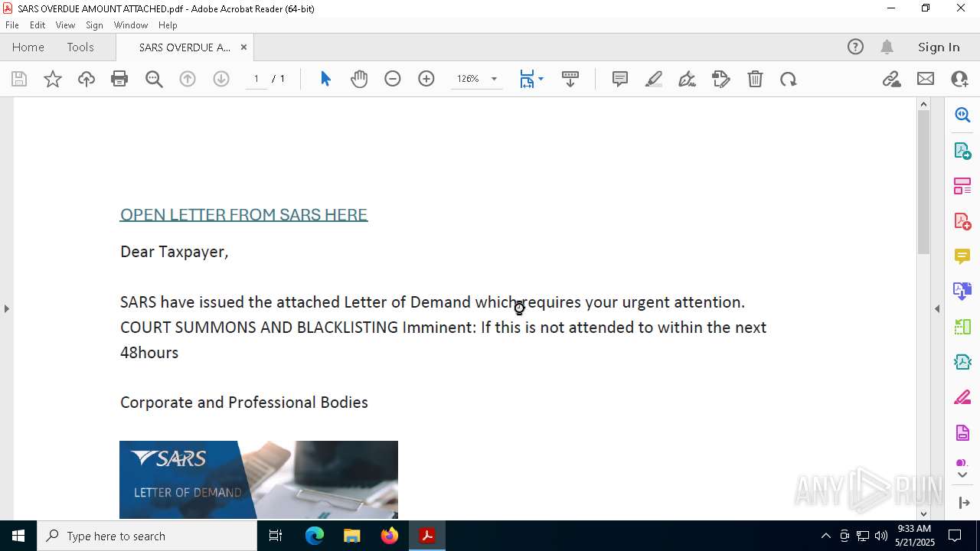Open Microsoft Edge from taskbar
The height and width of the screenshot is (551, 980).
coord(315,536)
